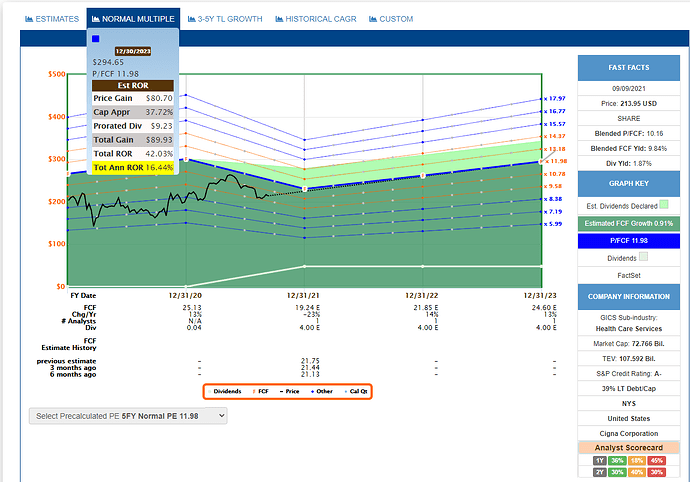This screenshot has height=482, width=690.
Task: Toggle Other series in chart legend
Action: (x=322, y=391)
